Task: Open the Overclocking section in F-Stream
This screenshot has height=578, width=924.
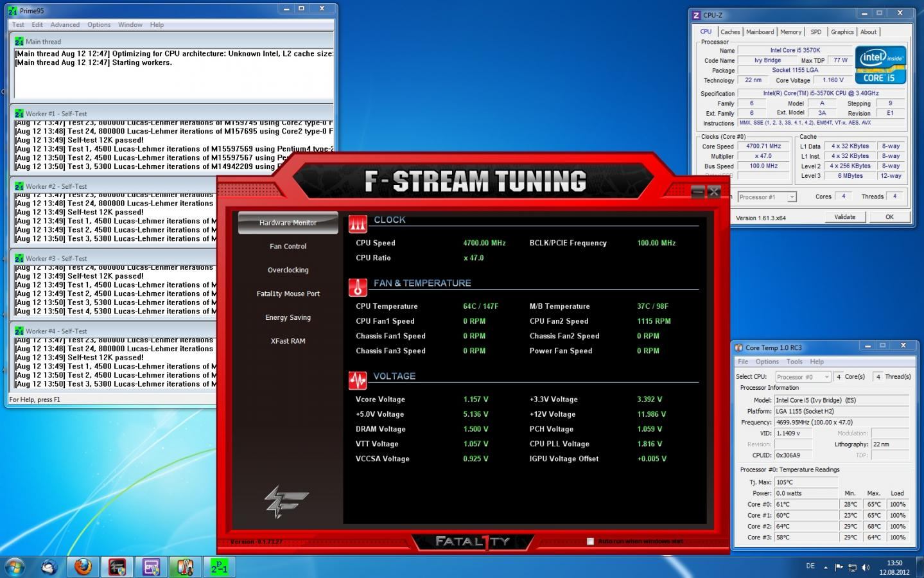Action: 288,270
